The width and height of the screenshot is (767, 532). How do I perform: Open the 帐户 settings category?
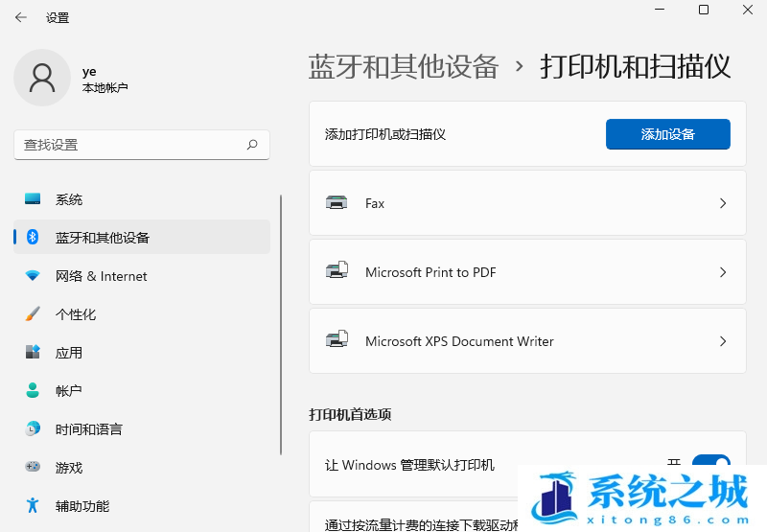click(69, 391)
